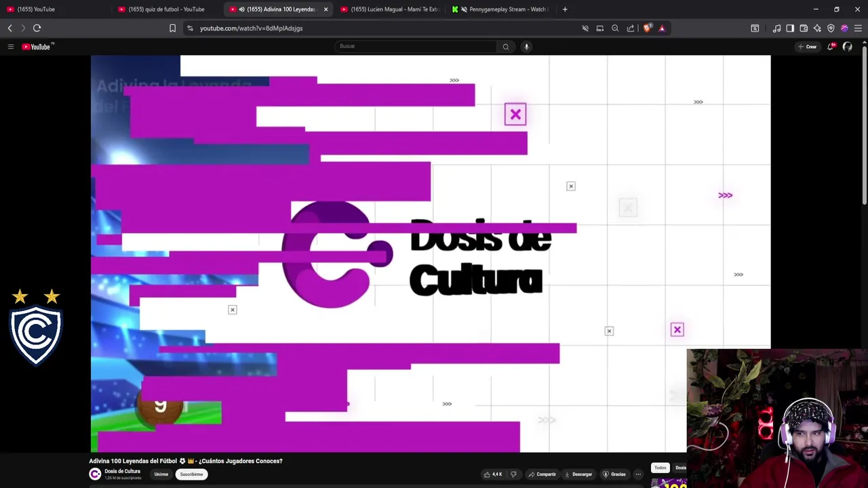The height and width of the screenshot is (488, 868).
Task: Click the Descargar button
Action: [578, 474]
